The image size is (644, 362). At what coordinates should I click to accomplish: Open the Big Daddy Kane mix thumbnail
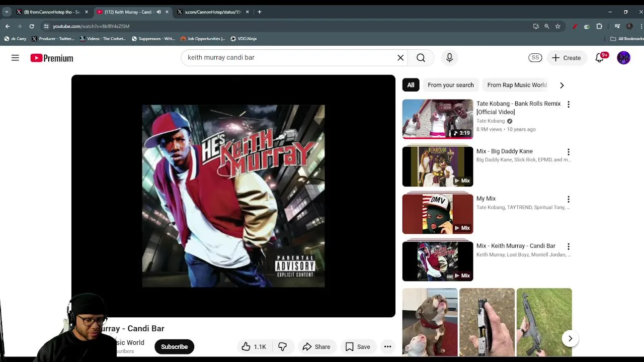click(x=438, y=166)
